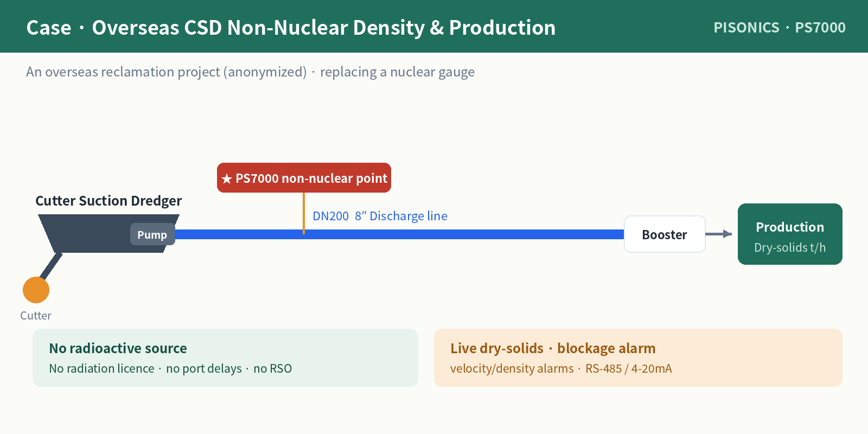This screenshot has width=868, height=434.
Task: Click the 'An overseas reclamation project' subtitle
Action: click(x=250, y=72)
